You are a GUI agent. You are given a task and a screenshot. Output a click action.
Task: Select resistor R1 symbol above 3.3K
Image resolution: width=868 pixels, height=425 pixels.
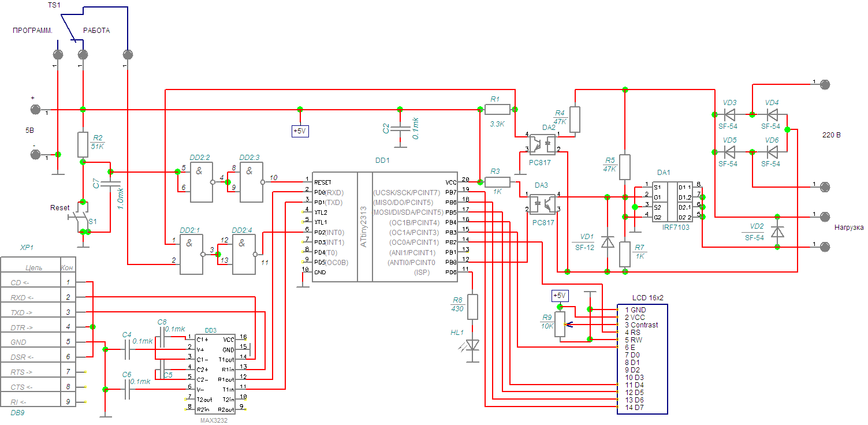[497, 109]
